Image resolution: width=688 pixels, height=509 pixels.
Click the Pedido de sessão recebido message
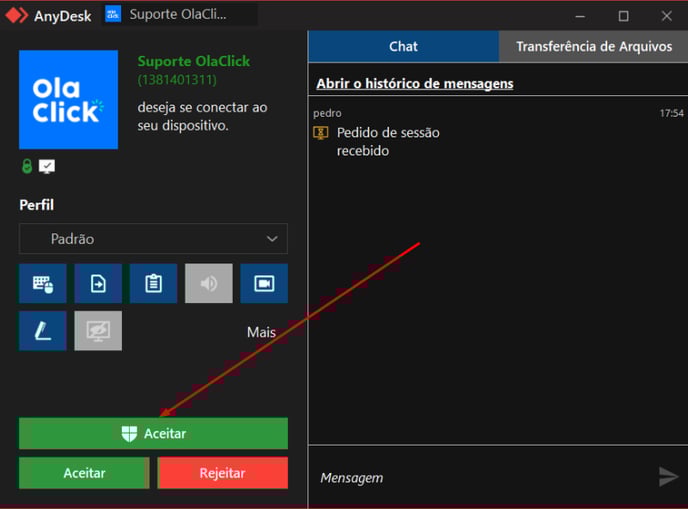pyautogui.click(x=388, y=141)
